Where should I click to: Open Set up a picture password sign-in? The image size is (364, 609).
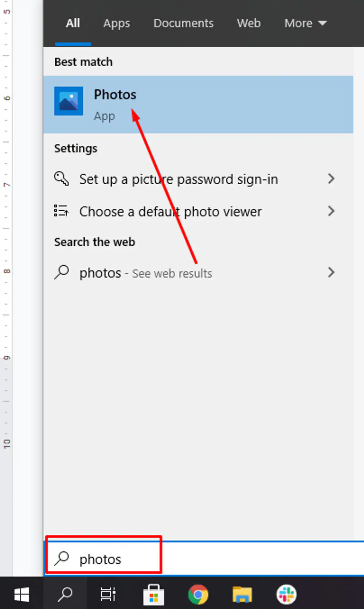tap(178, 179)
